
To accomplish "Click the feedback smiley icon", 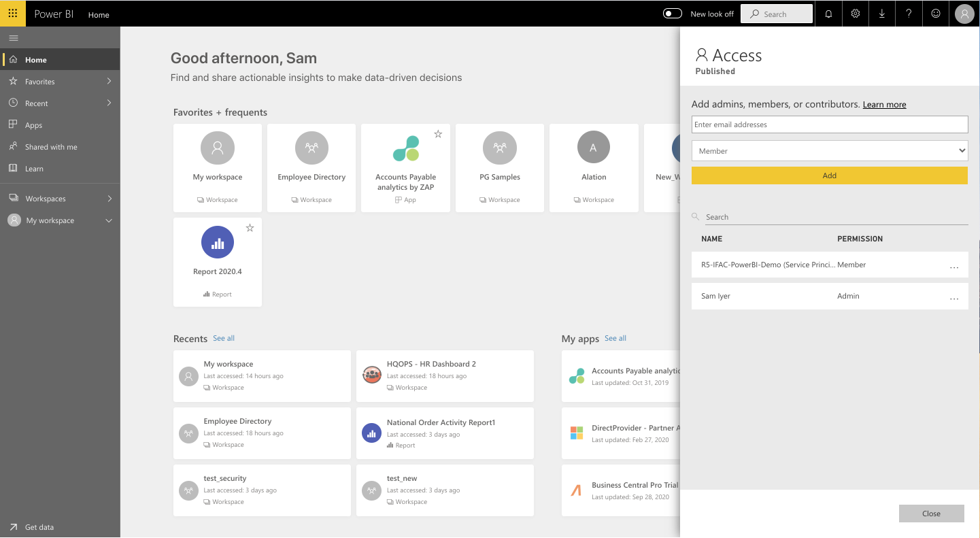I will 936,14.
